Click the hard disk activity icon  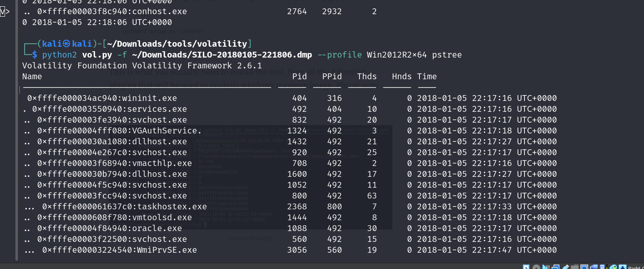coord(527,267)
